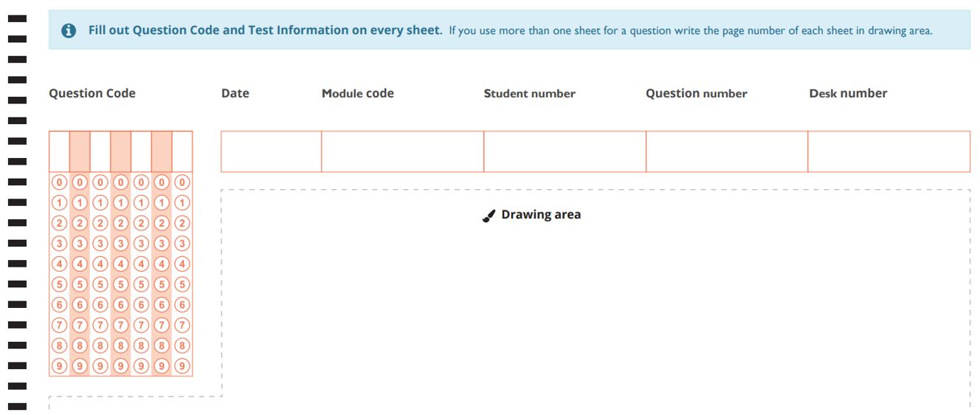
Task: Mark bubble 3 in the second Question Code column
Action: [x=80, y=243]
